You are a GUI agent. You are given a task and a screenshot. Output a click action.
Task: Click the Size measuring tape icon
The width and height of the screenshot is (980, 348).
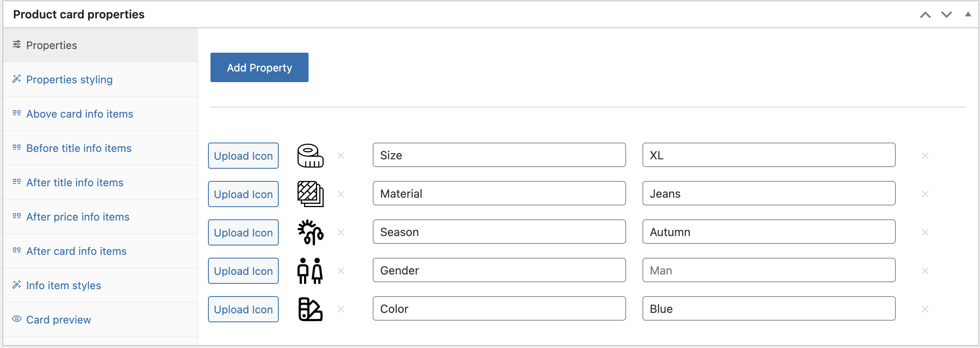point(311,156)
